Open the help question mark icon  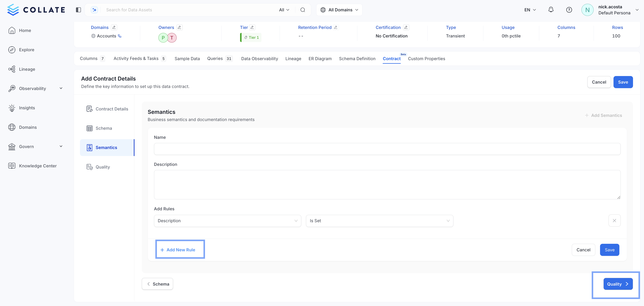(x=569, y=10)
